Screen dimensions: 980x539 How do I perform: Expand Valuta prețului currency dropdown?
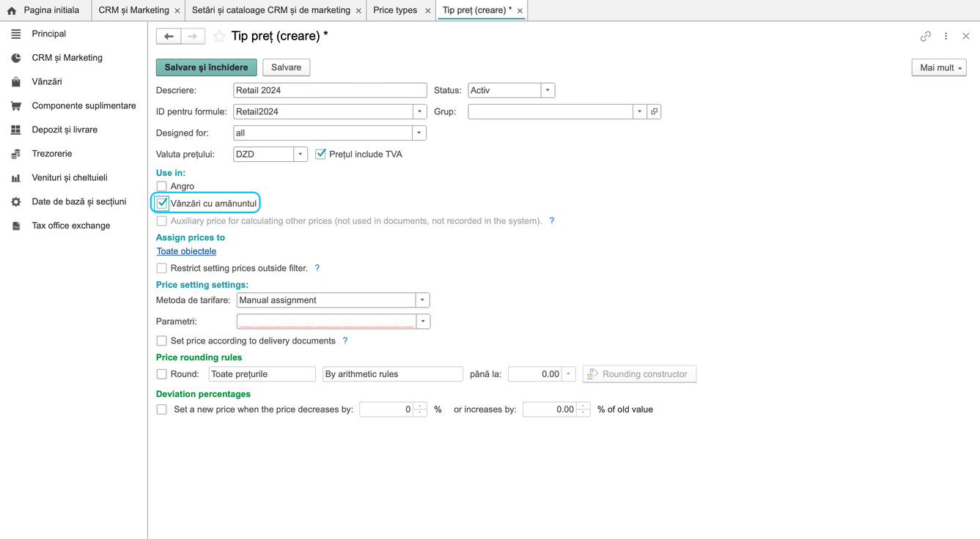[301, 154]
